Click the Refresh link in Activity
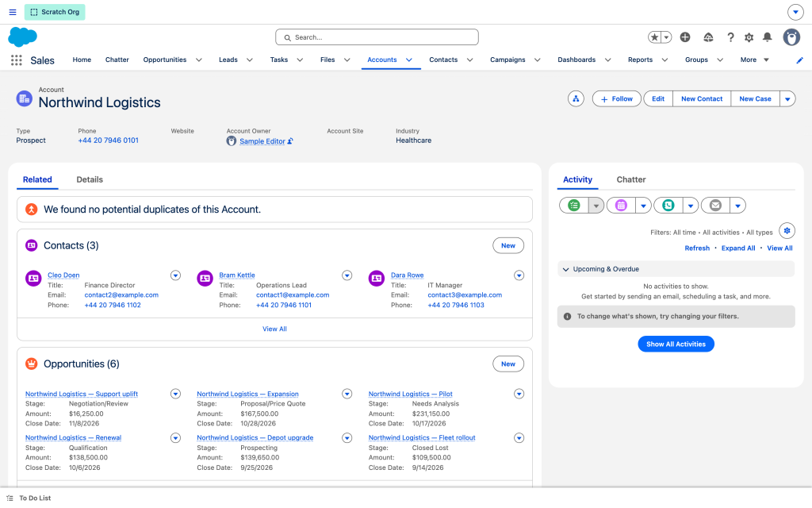 [697, 248]
